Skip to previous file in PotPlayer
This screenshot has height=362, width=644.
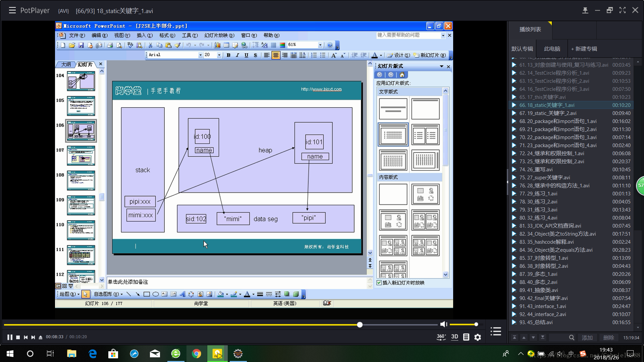click(26, 337)
